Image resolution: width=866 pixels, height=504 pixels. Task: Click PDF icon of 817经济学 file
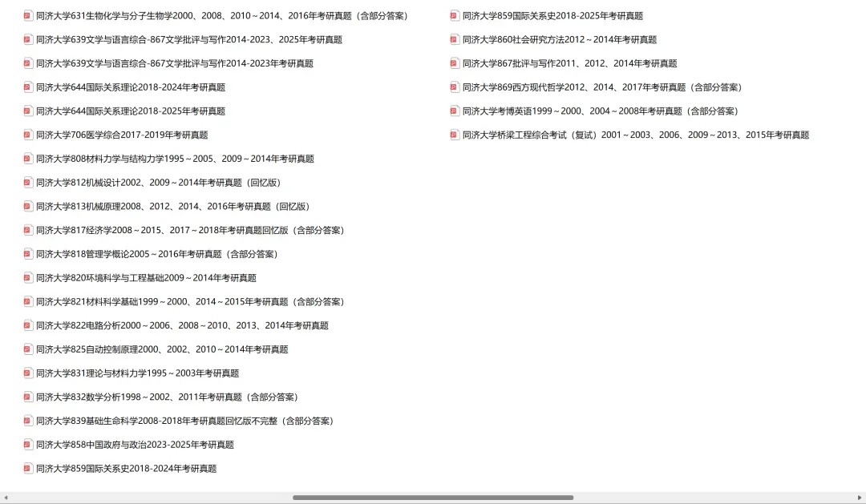(x=28, y=230)
